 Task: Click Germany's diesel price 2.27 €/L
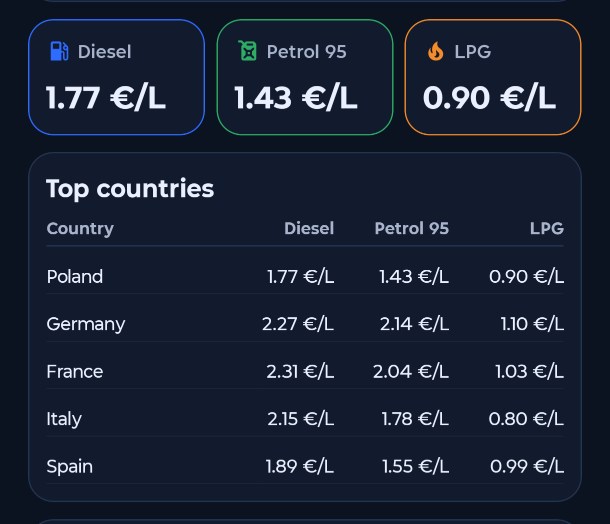pyautogui.click(x=298, y=324)
